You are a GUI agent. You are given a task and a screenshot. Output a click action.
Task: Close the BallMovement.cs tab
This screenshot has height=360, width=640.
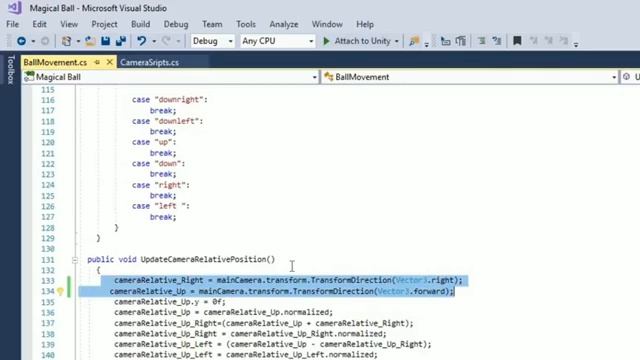[109, 62]
